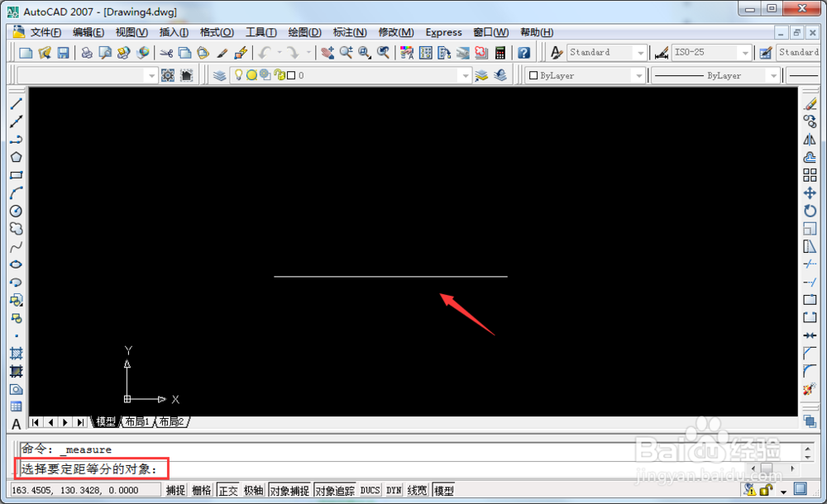Expand the workspace dropdown at left
The height and width of the screenshot is (504, 827).
[151, 75]
